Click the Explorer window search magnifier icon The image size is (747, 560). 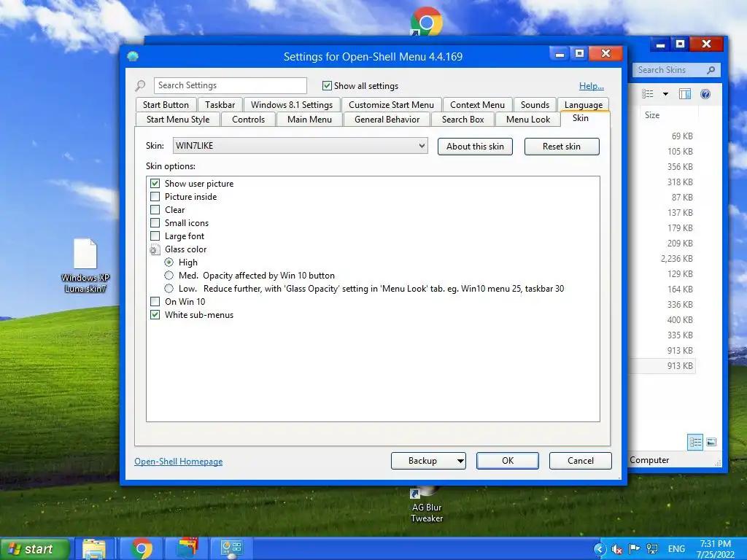[711, 70]
